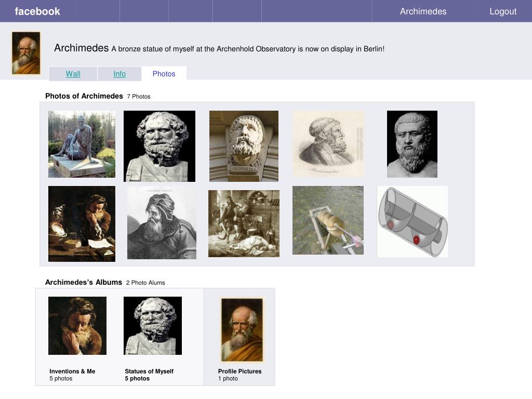View the death of Archimedes engraving
Screen dimensions: 532x399
[244, 223]
